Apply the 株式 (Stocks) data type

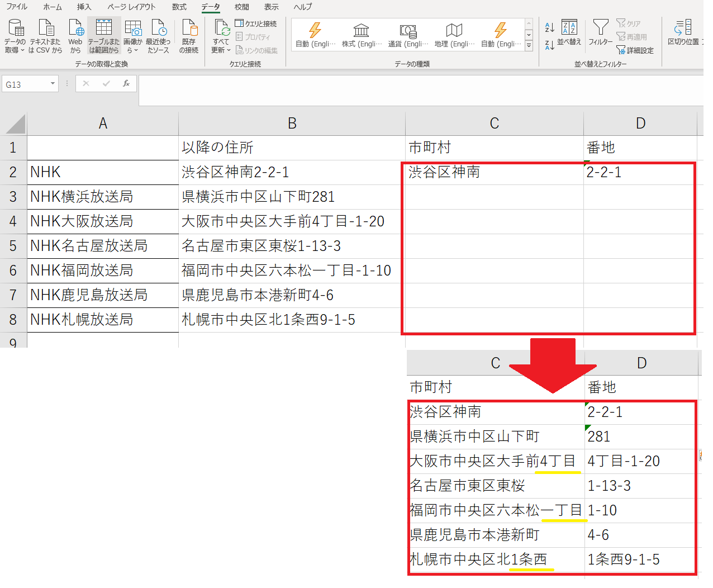362,35
